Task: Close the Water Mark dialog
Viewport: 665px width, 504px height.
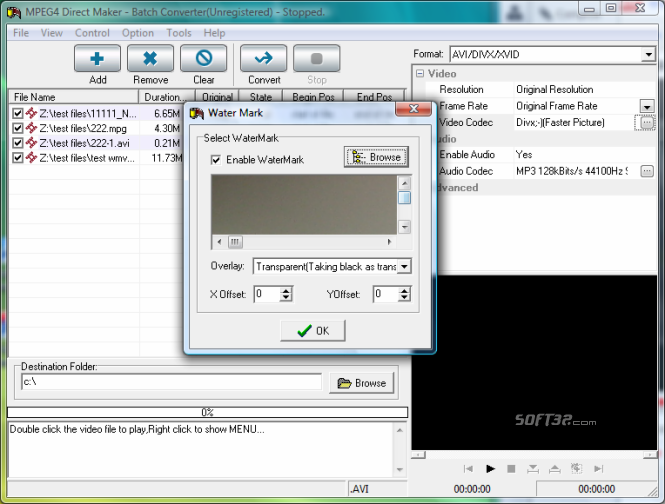Action: point(413,109)
